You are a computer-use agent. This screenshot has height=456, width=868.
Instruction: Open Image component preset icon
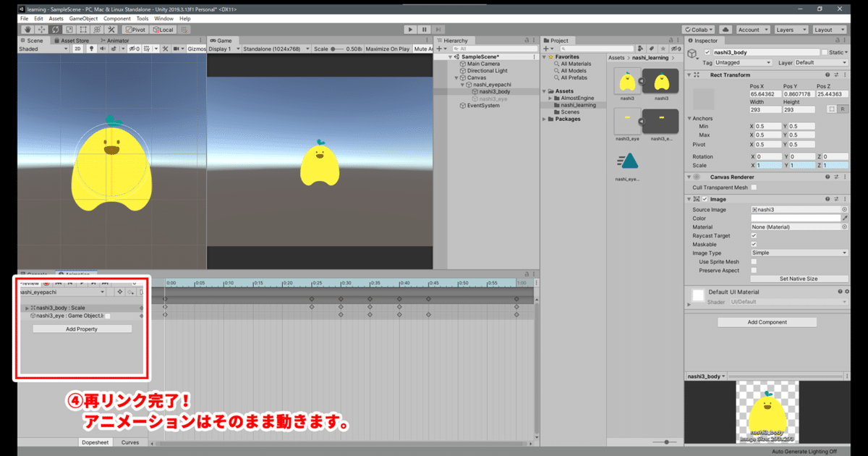tap(836, 199)
